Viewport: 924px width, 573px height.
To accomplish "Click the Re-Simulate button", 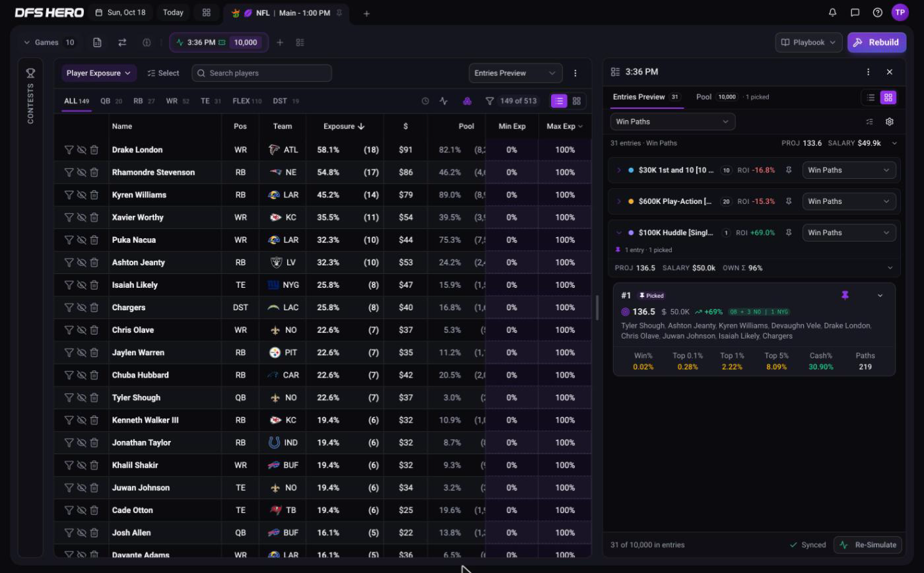I will (x=869, y=545).
